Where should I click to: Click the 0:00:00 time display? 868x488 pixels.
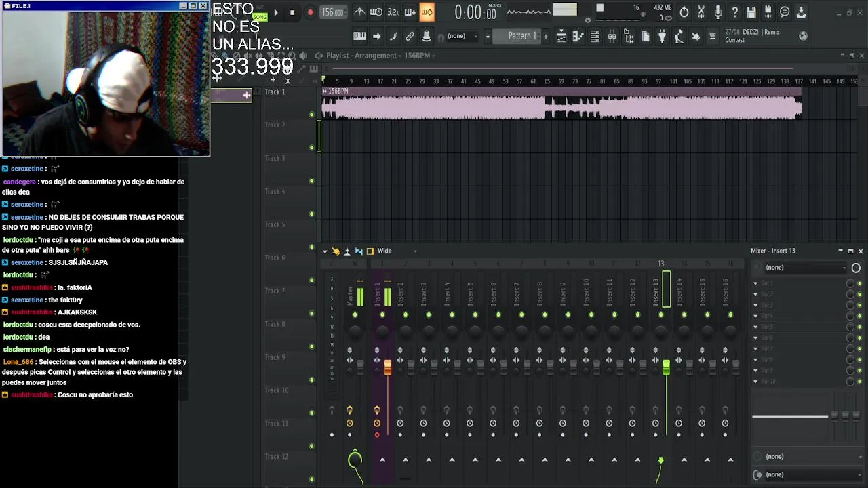476,13
